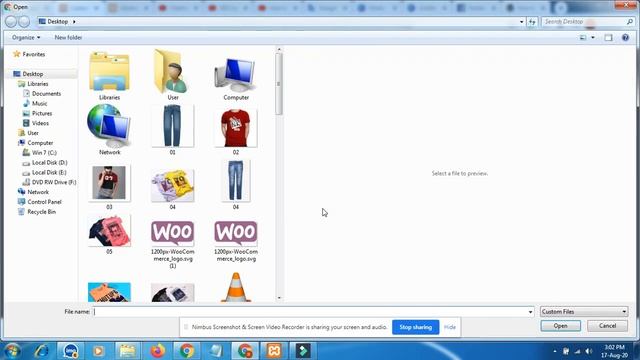
Task: Open the help question mark icon
Action: pos(625,38)
